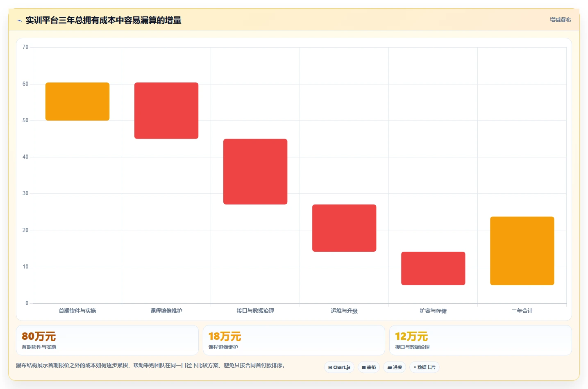Select the Chart.js tag chip
The image size is (588, 389).
pos(339,367)
